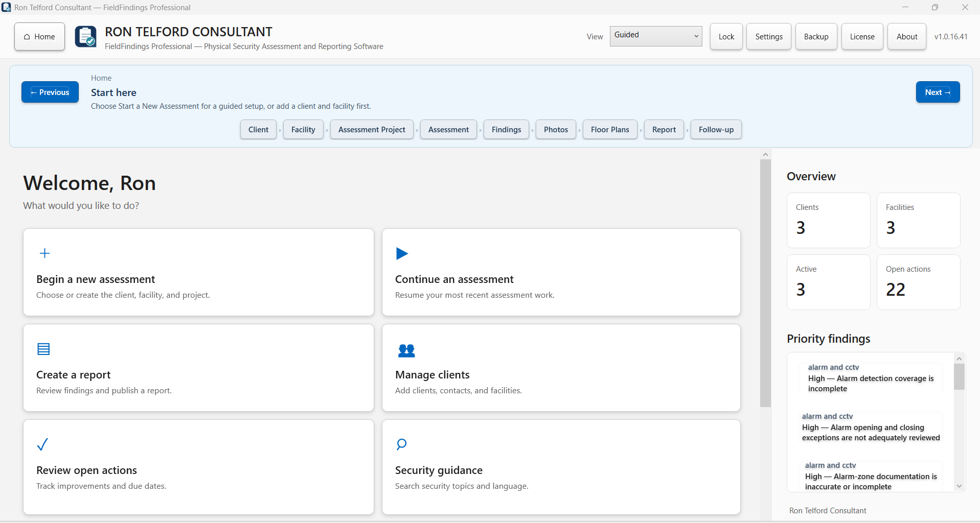Click the magnifier icon on Security guidance
Screen dimensions: 980x523
click(401, 444)
